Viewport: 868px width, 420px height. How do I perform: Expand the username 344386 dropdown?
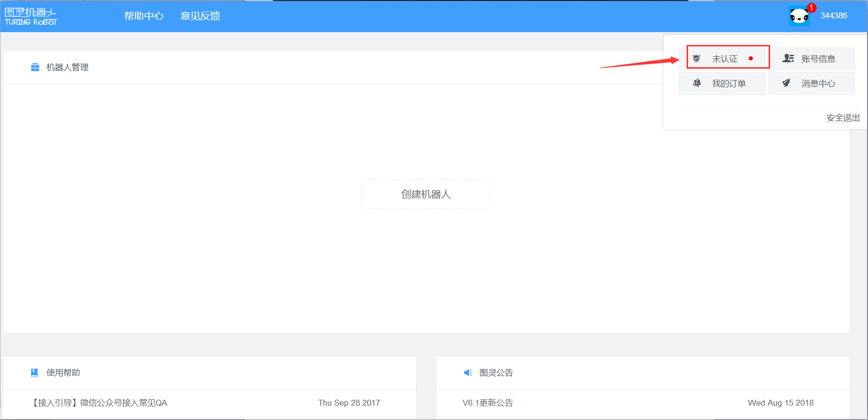(833, 16)
